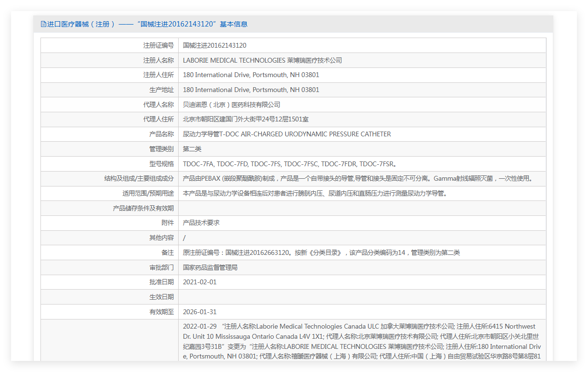Click the 结构及组成/主要组成成分 label
The width and height of the screenshot is (588, 372).
[139, 179]
